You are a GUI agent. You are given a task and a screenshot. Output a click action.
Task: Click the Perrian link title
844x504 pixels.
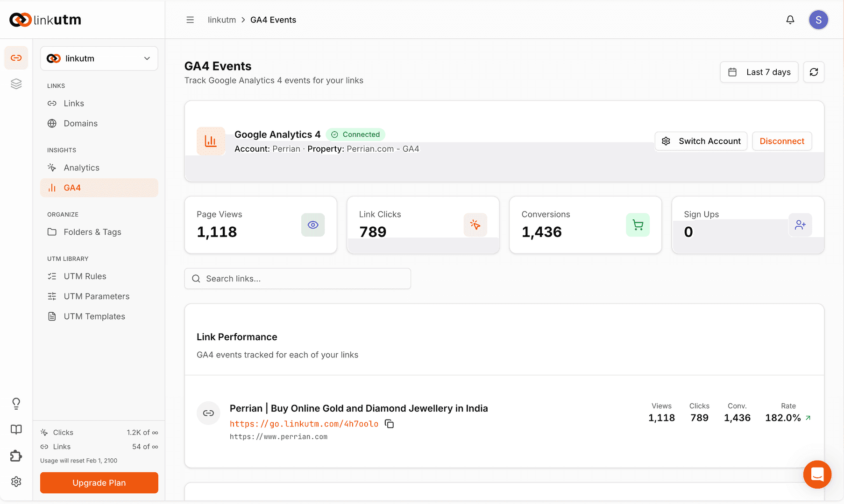tap(359, 408)
